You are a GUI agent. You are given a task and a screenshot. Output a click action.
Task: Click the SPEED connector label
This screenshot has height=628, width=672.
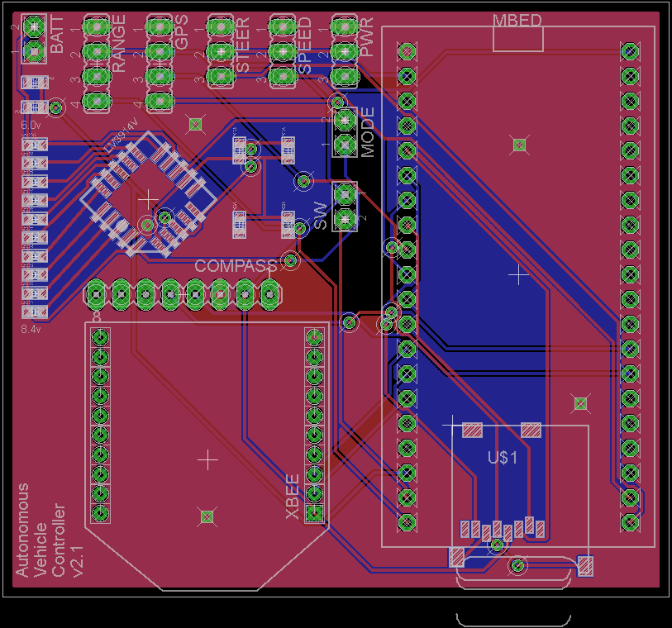305,46
